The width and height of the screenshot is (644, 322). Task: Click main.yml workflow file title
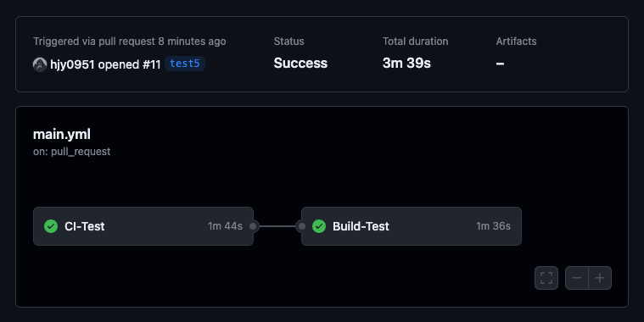click(62, 134)
